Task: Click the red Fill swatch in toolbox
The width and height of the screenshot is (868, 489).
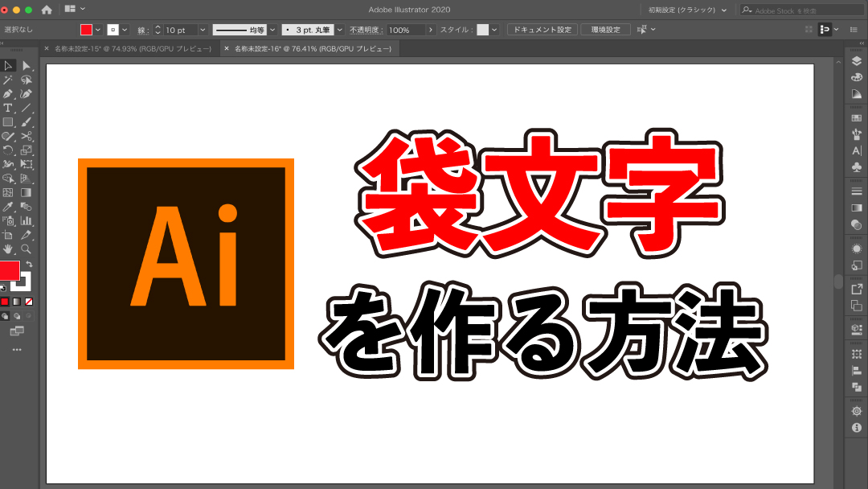Action: coord(9,270)
